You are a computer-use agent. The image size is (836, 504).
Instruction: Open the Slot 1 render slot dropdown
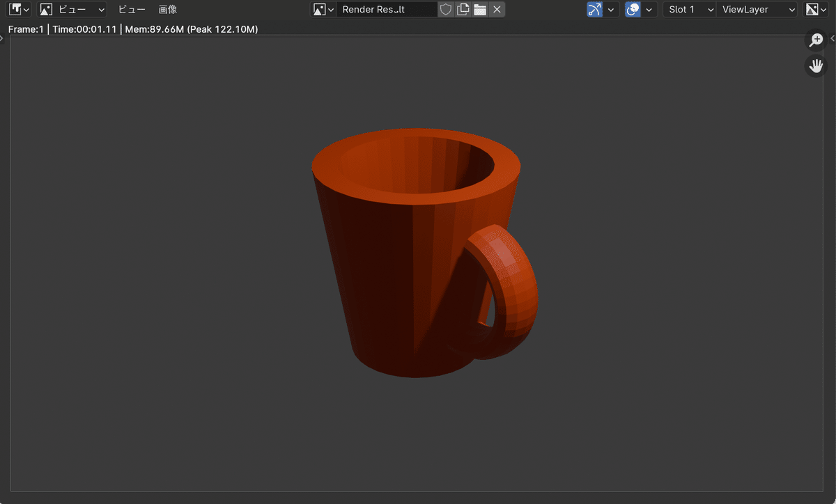click(689, 10)
